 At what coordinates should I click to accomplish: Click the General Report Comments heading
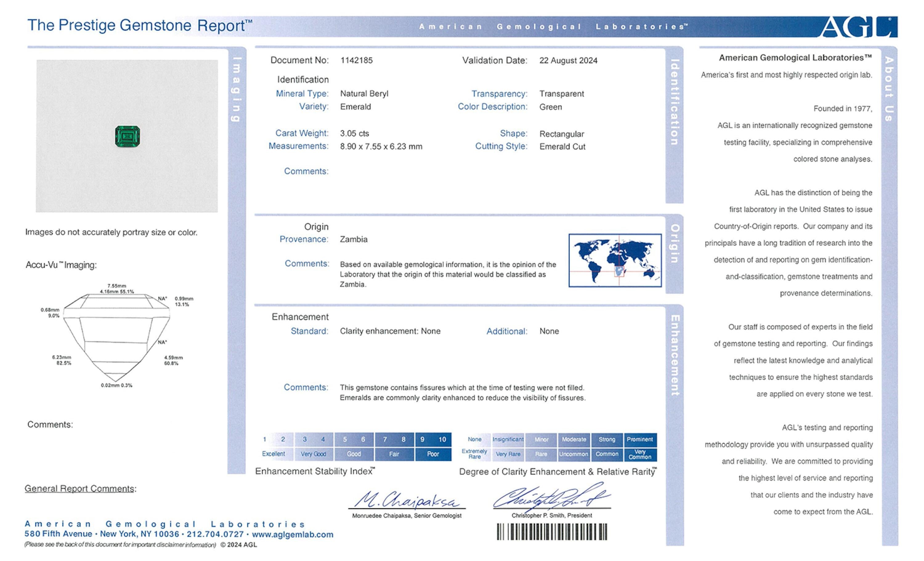[x=80, y=489]
